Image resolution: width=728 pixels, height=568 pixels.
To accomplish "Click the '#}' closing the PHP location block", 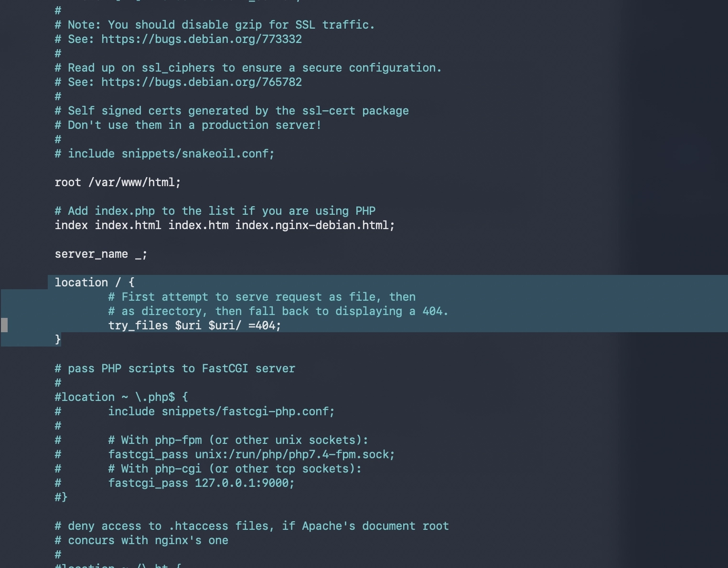I will (x=61, y=497).
